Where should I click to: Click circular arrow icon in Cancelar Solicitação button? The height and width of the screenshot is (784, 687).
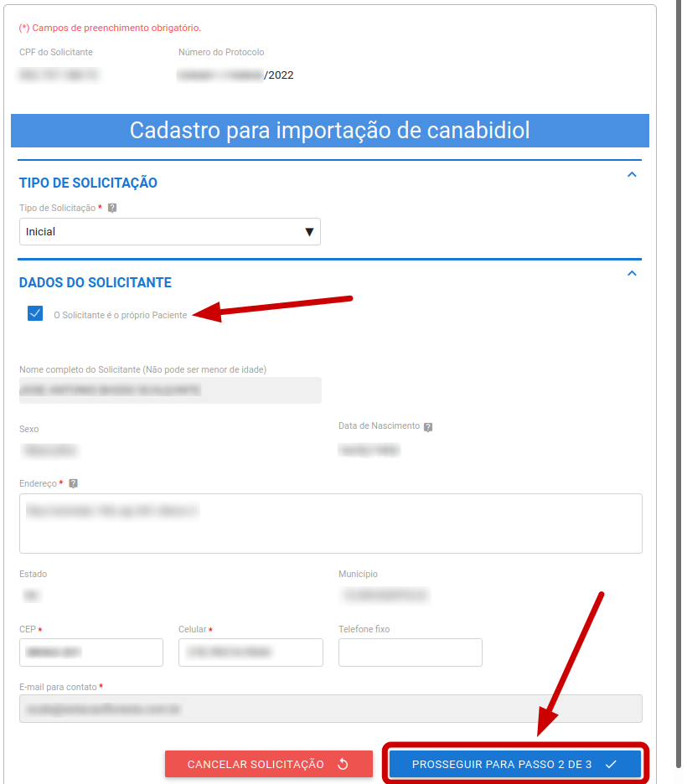[343, 764]
